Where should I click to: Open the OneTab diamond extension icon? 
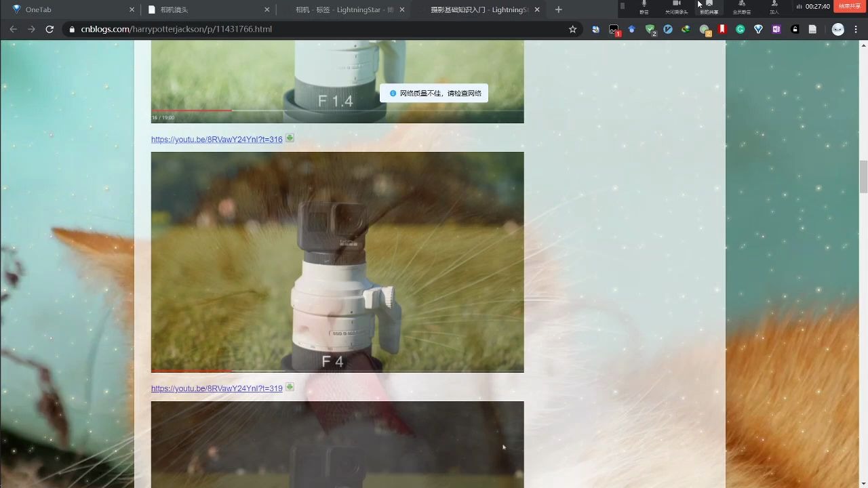point(758,29)
